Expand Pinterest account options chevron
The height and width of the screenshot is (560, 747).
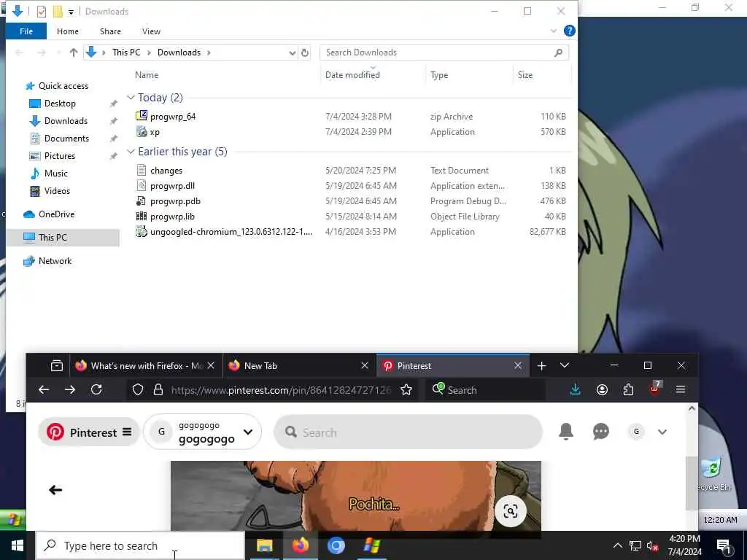pos(662,432)
